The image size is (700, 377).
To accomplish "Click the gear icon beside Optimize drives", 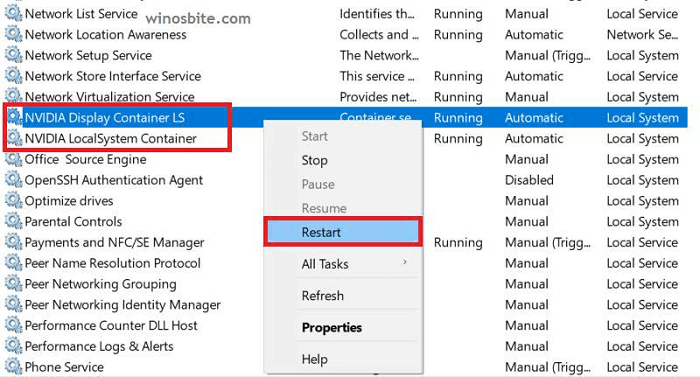I will click(x=13, y=201).
